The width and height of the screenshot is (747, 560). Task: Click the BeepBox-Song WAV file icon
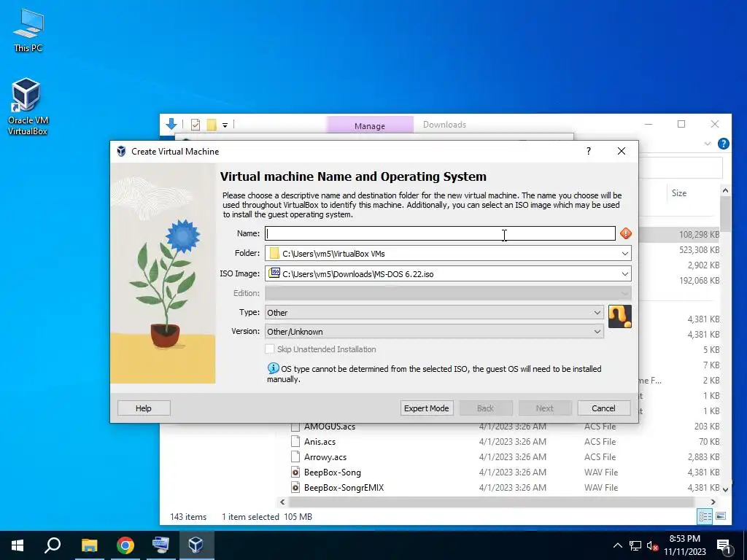pos(295,472)
